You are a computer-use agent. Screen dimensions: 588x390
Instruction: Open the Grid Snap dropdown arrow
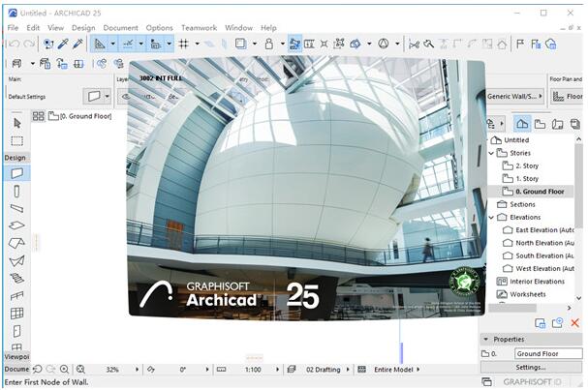coord(198,44)
